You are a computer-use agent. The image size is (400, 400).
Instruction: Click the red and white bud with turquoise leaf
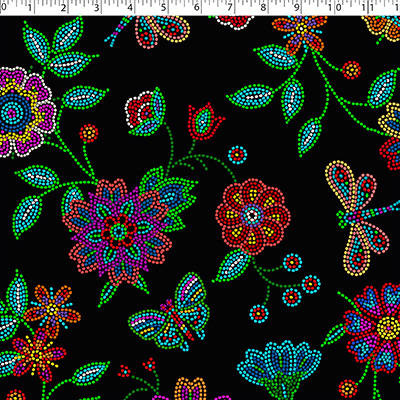(145, 112)
